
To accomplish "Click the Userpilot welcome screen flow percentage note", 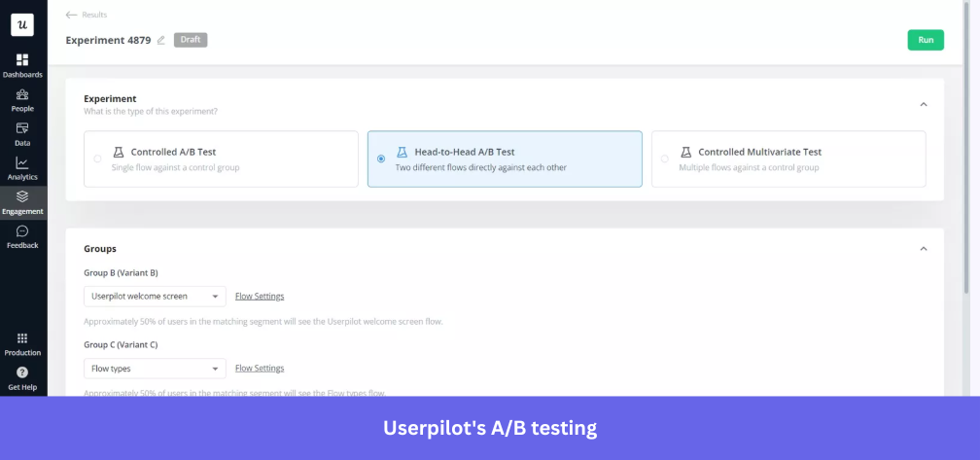I will (x=263, y=322).
